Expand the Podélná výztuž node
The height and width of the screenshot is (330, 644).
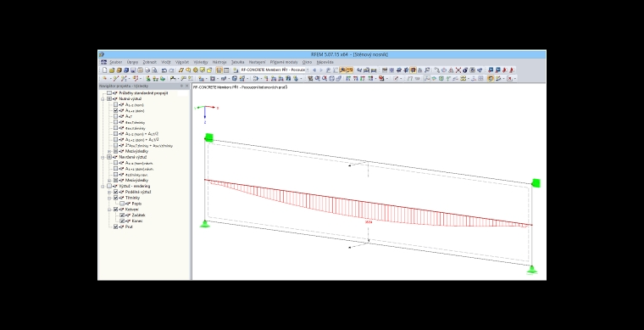pyautogui.click(x=109, y=192)
